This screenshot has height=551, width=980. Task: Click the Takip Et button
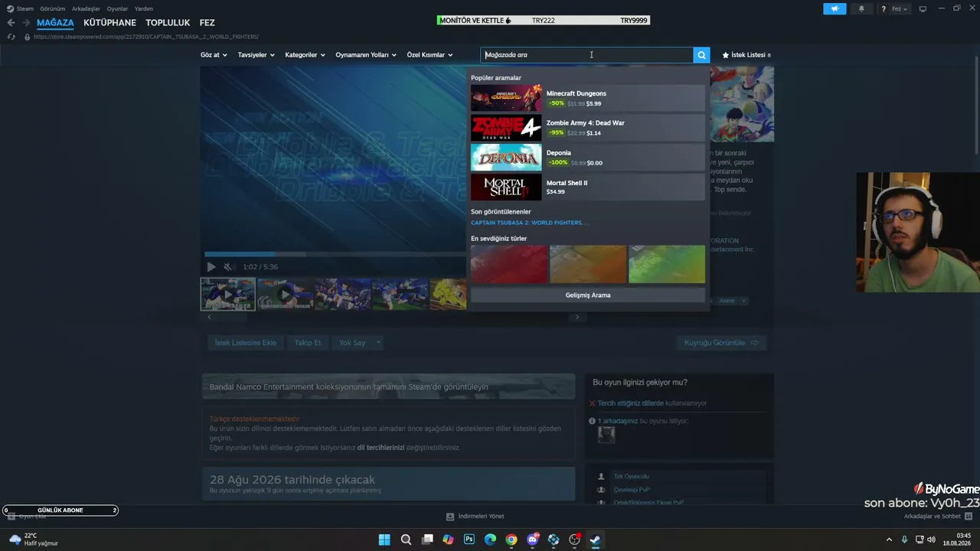308,343
